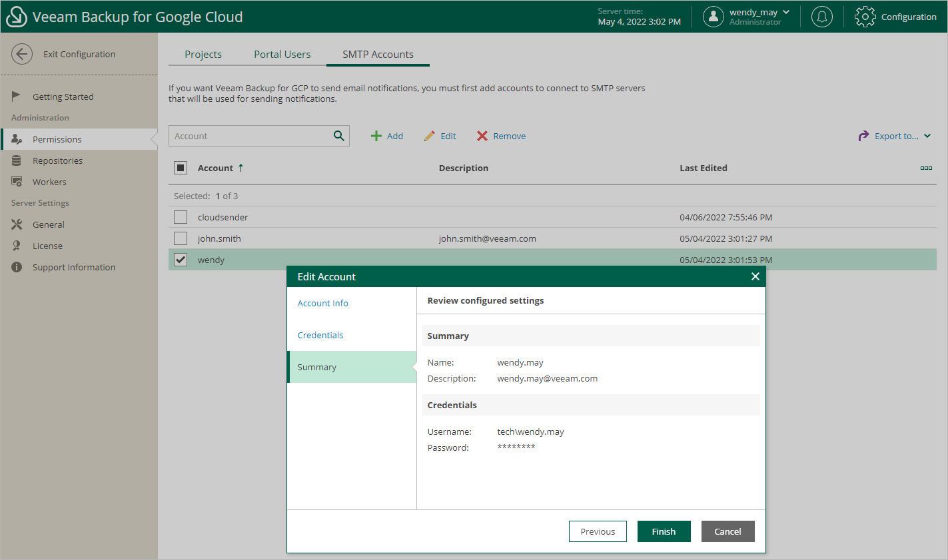Click the Export to arrow icon

pyautogui.click(x=863, y=136)
